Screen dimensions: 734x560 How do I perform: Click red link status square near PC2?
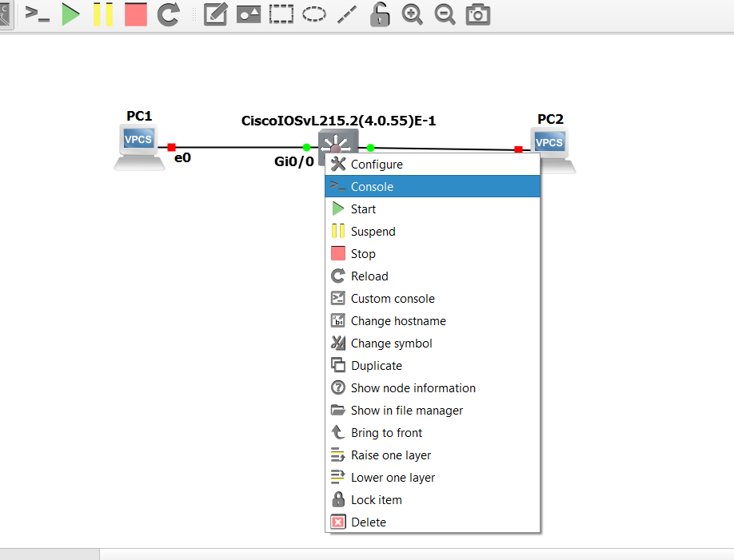[518, 149]
